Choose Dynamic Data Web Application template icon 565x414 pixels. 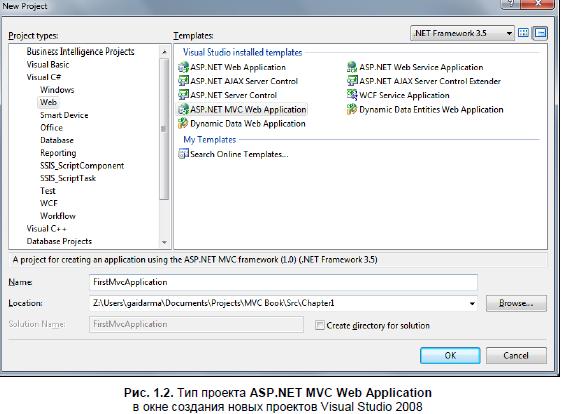coord(183,123)
